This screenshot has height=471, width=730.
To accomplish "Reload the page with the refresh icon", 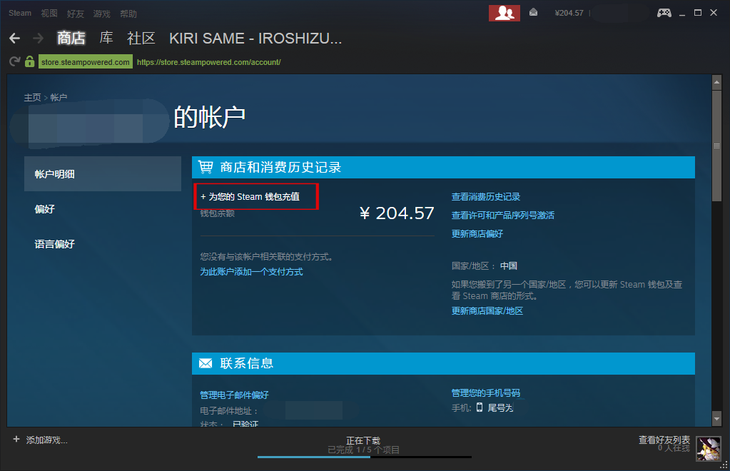I will [15, 61].
